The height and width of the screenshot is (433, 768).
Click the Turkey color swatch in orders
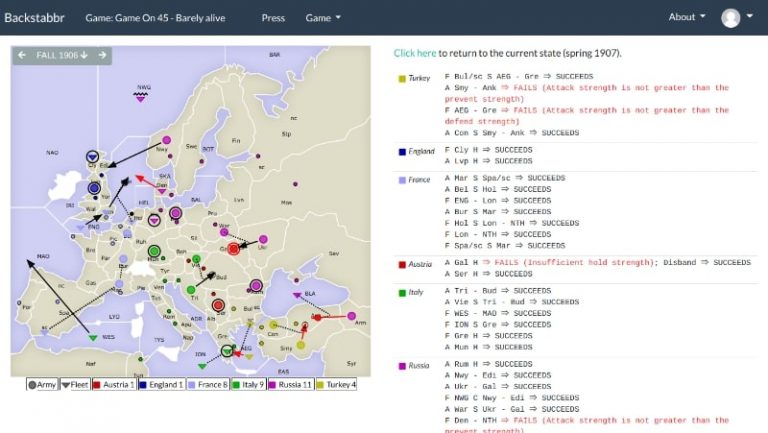pos(401,79)
